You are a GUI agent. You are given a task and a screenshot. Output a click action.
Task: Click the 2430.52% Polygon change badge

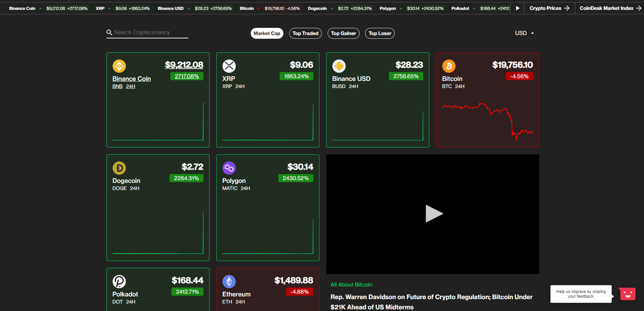pos(296,178)
